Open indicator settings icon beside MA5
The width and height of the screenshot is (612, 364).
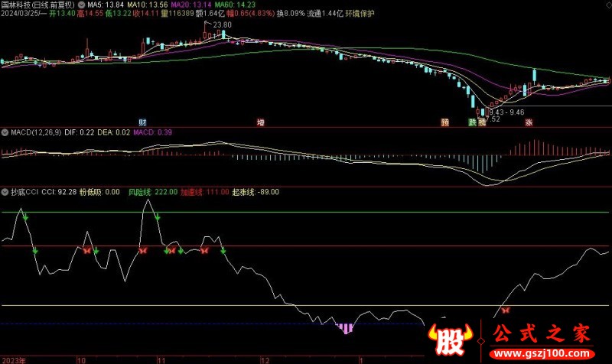pyautogui.click(x=82, y=4)
